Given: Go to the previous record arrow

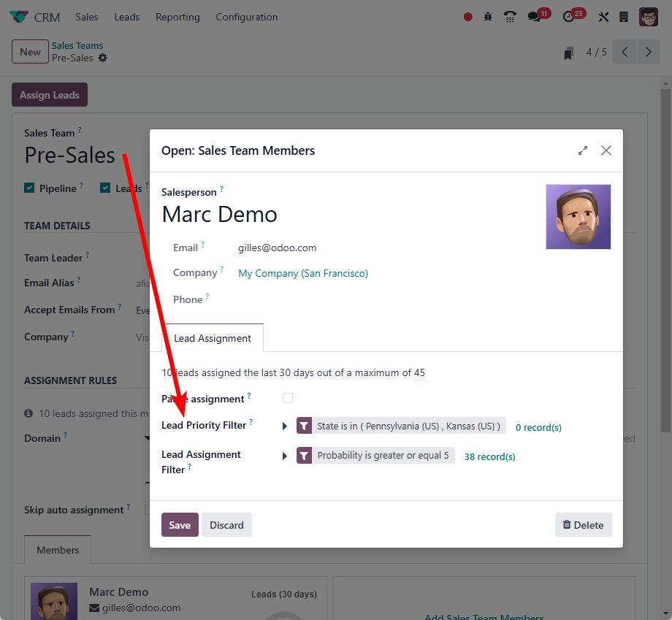Looking at the screenshot, I should 625,52.
